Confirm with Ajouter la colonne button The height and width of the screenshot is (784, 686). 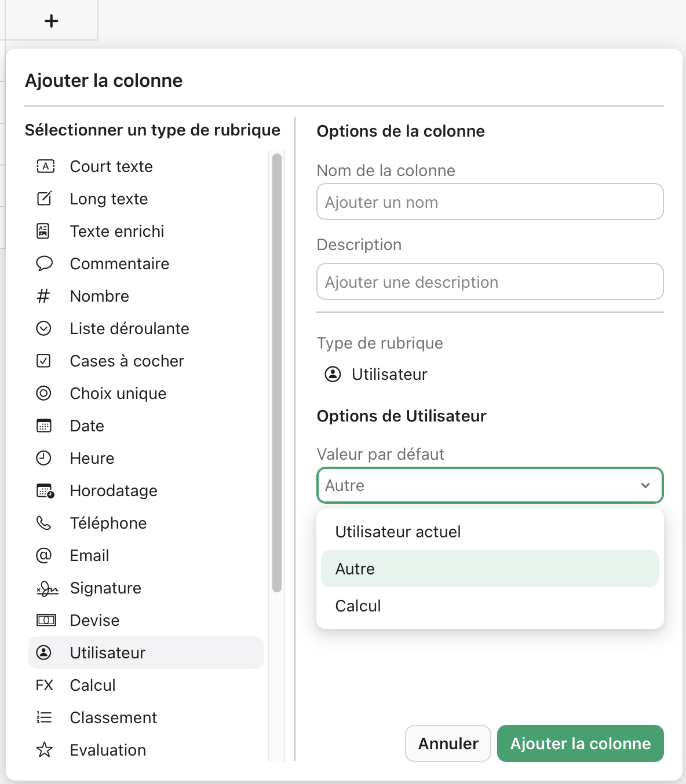[x=580, y=743]
